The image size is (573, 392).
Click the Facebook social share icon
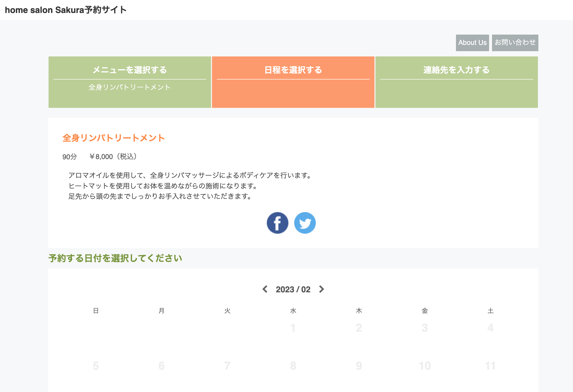tap(277, 223)
